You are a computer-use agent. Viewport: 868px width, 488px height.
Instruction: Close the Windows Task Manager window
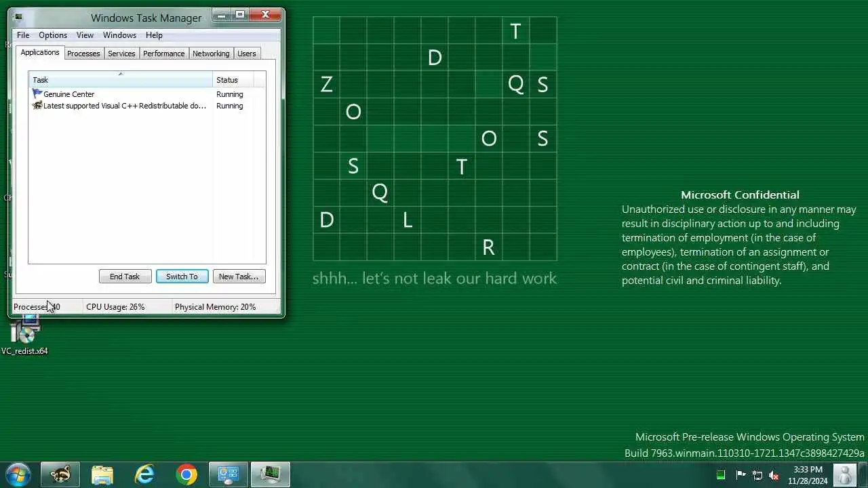click(x=265, y=14)
